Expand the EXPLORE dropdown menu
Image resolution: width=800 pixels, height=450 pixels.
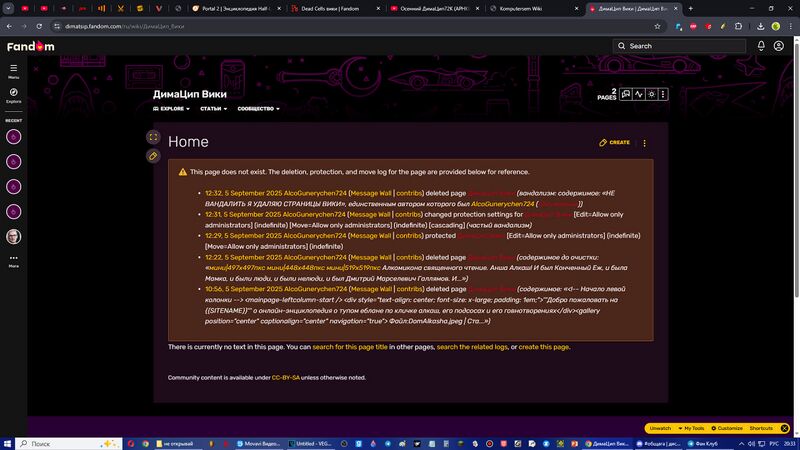[x=171, y=108]
